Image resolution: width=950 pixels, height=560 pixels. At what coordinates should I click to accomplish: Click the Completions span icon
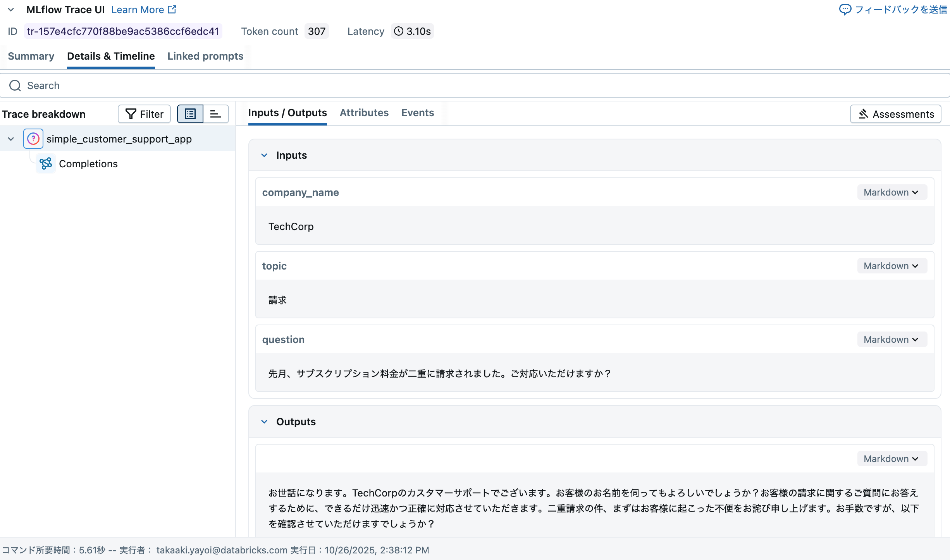tap(45, 163)
